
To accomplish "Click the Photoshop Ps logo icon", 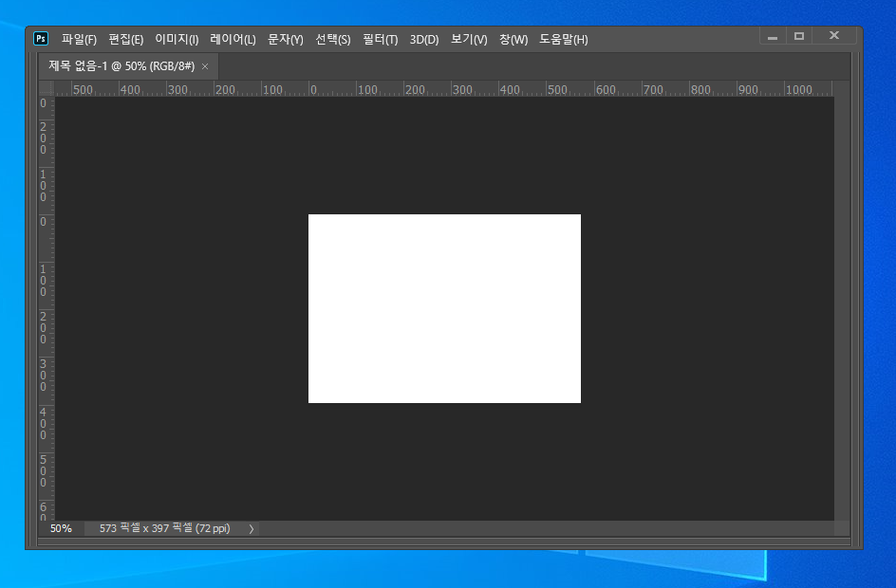I will 41,38.
